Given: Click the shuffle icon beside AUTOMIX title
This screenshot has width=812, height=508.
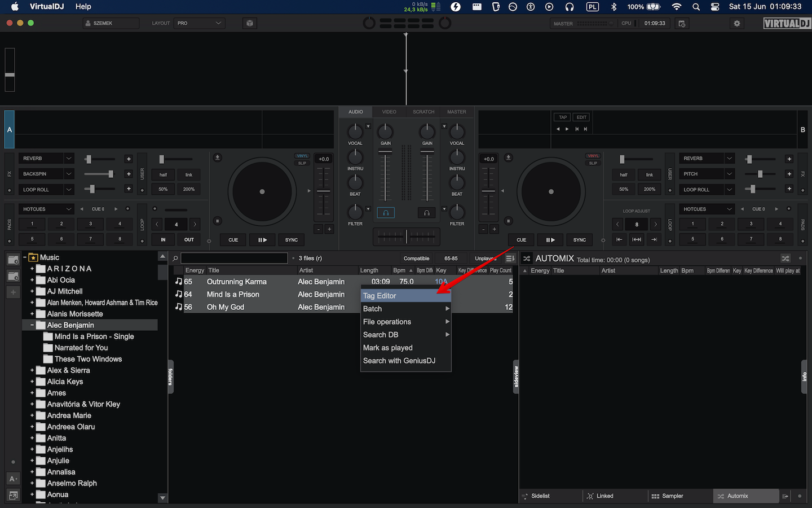Looking at the screenshot, I should 527,259.
